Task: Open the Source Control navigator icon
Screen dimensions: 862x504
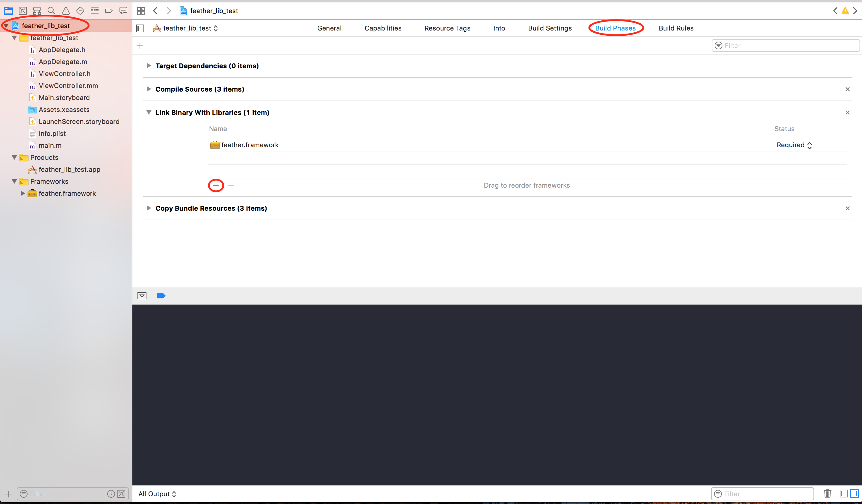Action: [22, 10]
